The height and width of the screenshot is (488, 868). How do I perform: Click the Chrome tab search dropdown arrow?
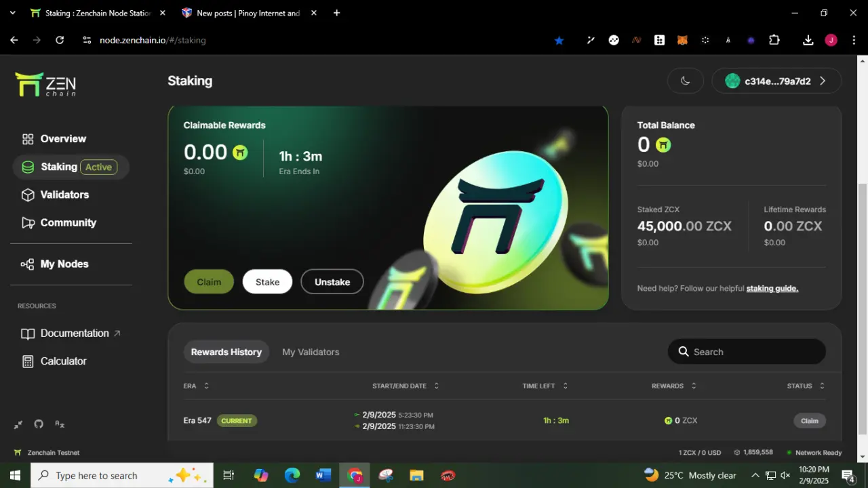[12, 13]
